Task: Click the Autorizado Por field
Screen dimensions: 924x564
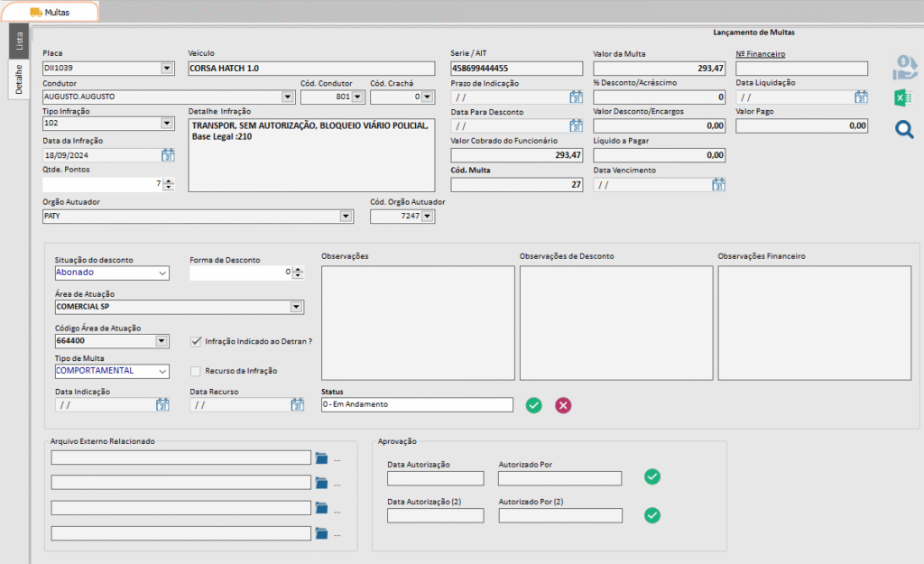Action: tap(559, 478)
